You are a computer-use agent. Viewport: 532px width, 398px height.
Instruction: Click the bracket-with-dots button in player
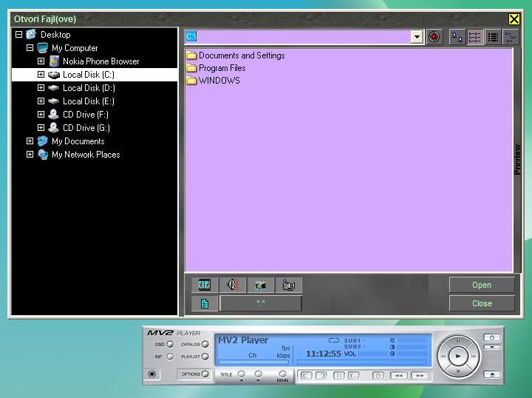point(354,376)
